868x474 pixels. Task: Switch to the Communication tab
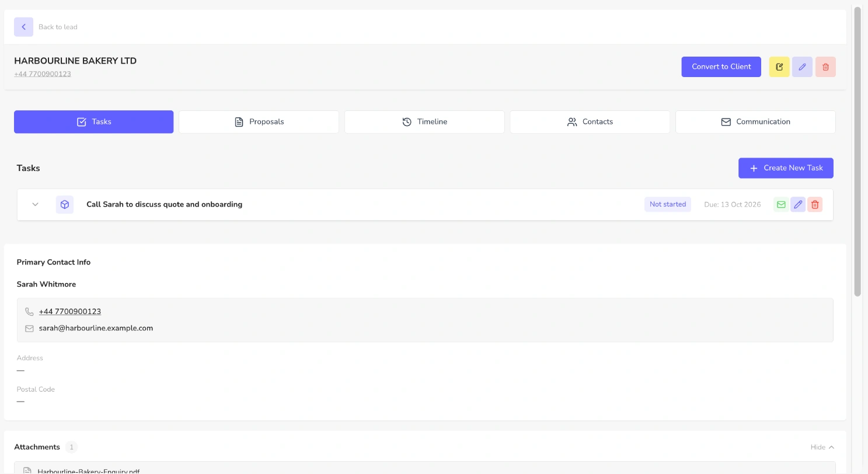[x=755, y=122]
